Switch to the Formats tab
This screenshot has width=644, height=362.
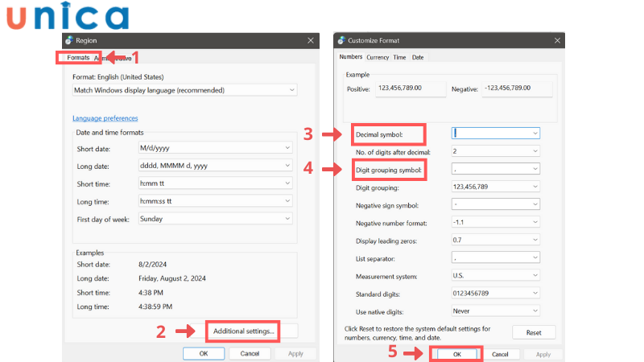pyautogui.click(x=78, y=58)
